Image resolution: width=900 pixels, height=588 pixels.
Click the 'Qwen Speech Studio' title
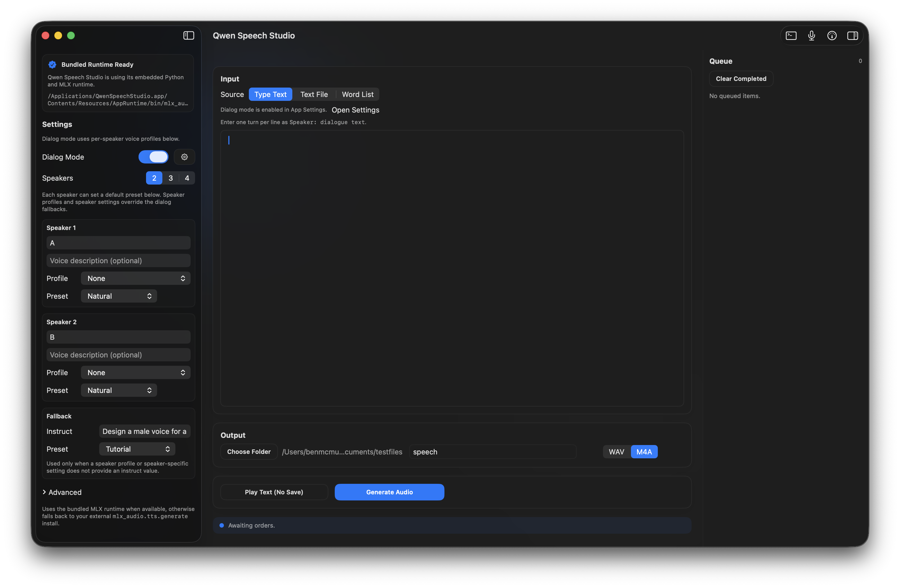(x=254, y=35)
